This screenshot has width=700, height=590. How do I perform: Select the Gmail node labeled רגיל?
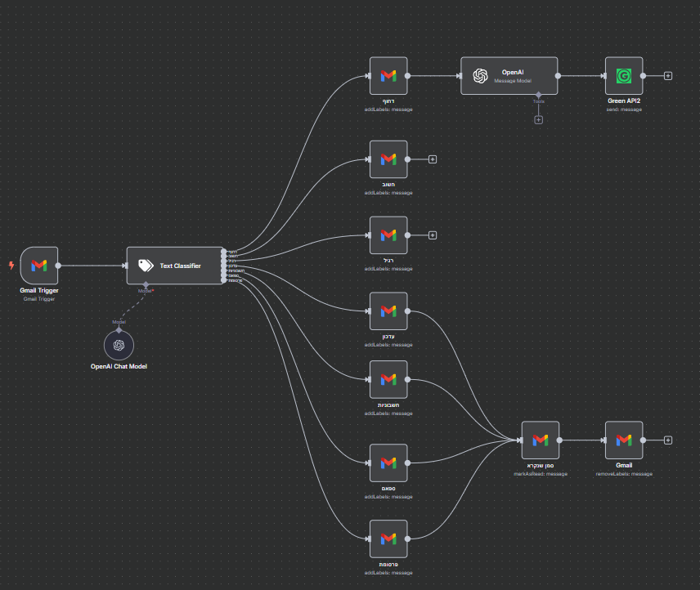[388, 235]
